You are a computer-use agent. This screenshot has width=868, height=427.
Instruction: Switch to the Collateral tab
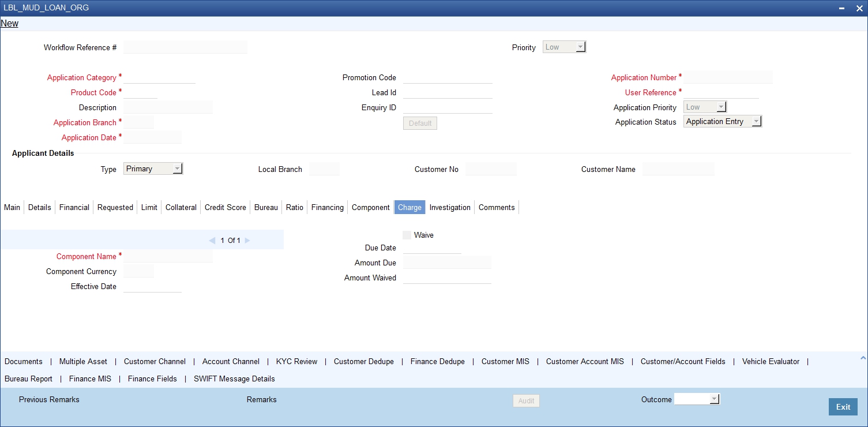coord(181,207)
